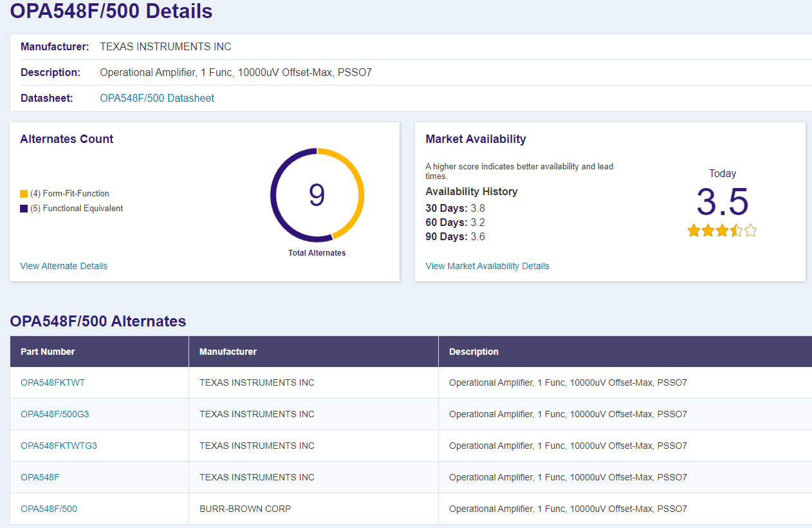Click the 'A higher score indicates better availability' note
The width and height of the screenshot is (812, 528).
click(519, 171)
